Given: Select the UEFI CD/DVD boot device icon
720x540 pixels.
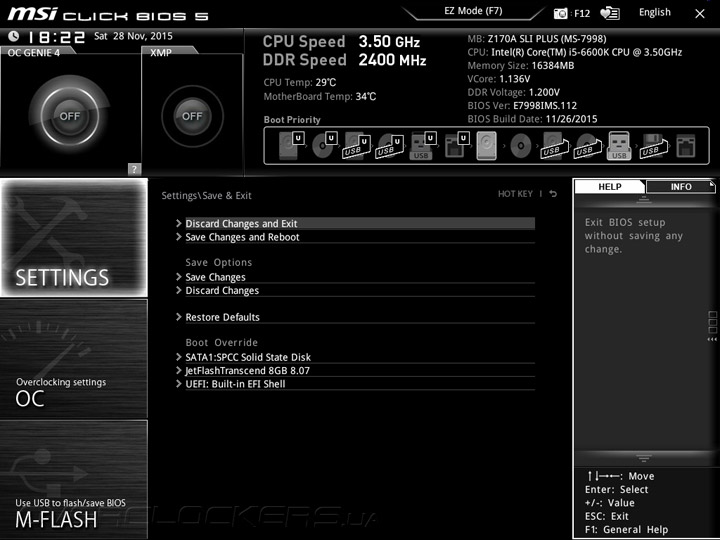Looking at the screenshot, I should click(324, 146).
